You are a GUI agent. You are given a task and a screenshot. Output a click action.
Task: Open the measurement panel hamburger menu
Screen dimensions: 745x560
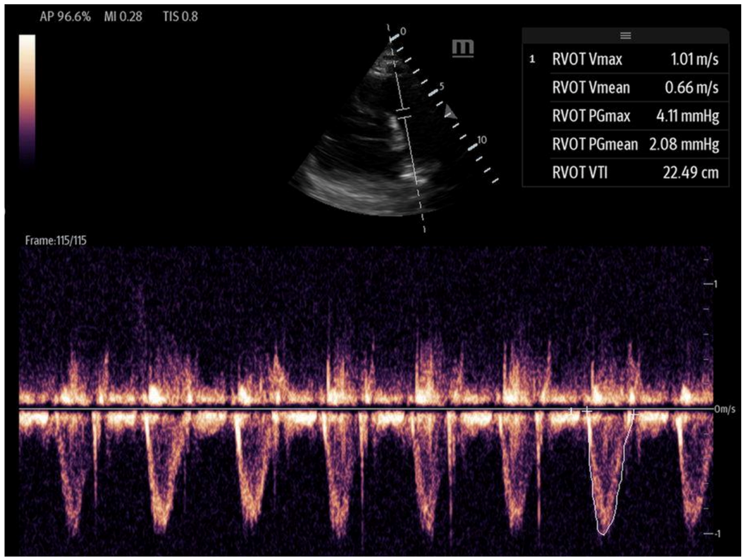pos(625,35)
